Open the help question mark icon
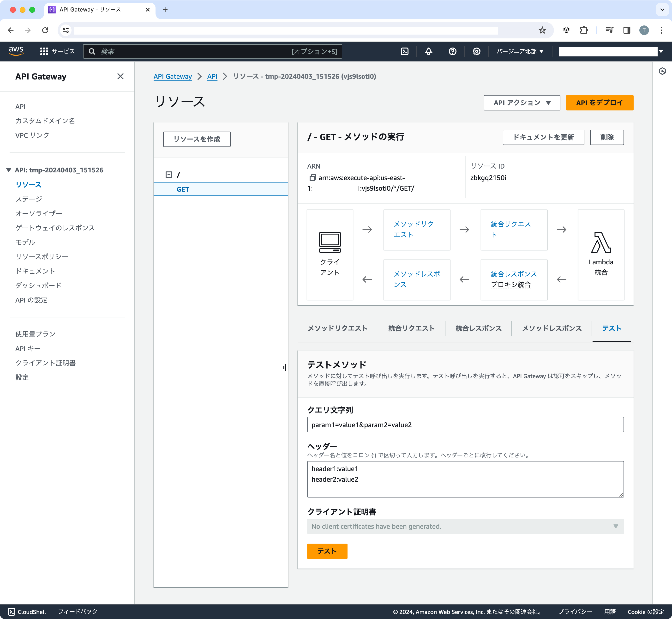This screenshot has height=619, width=672. tap(453, 51)
